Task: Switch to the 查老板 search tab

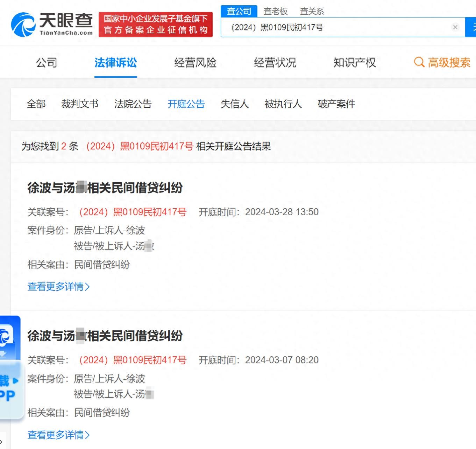Action: click(x=275, y=11)
